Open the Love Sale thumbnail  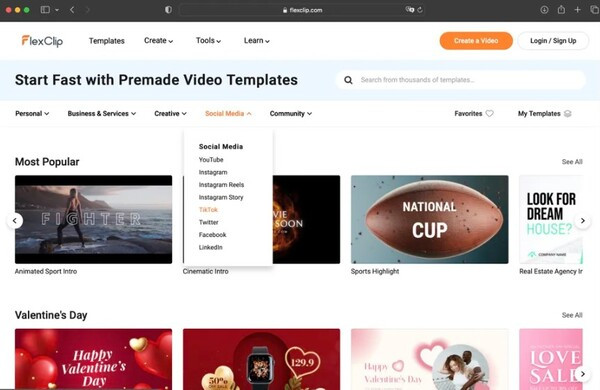tap(551, 359)
